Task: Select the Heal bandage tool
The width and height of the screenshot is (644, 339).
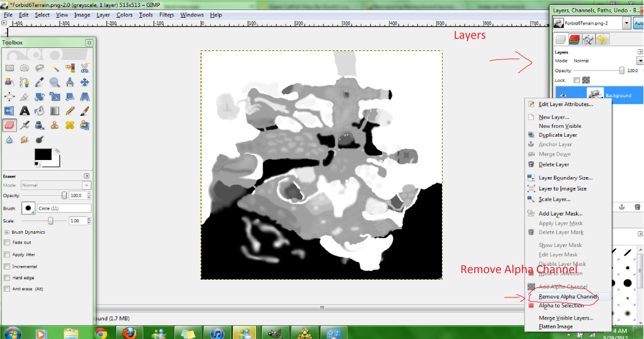Action: click(x=71, y=125)
